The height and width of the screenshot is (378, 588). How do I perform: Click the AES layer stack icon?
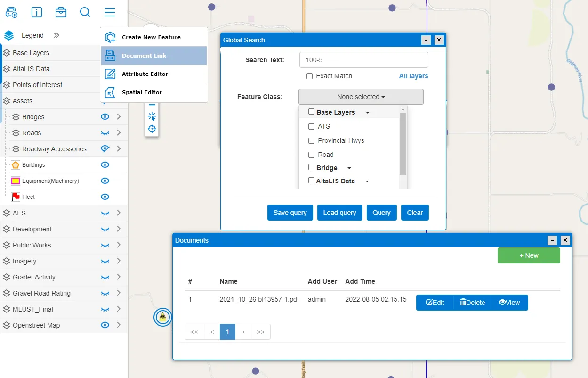click(7, 213)
